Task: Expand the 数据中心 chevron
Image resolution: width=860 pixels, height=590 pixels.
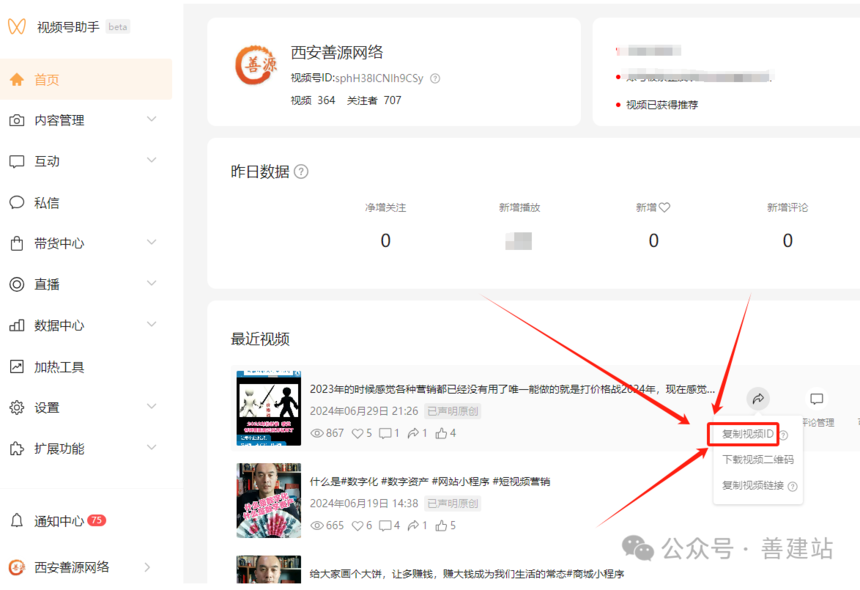Action: click(152, 324)
